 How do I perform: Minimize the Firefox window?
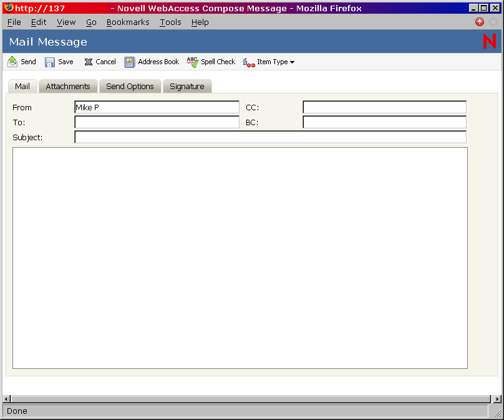pos(473,8)
